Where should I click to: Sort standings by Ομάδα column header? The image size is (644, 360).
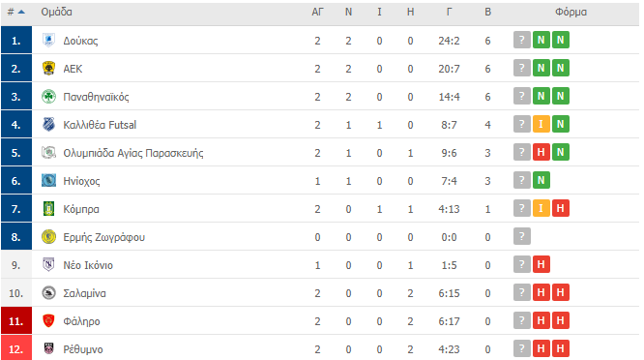click(x=57, y=12)
